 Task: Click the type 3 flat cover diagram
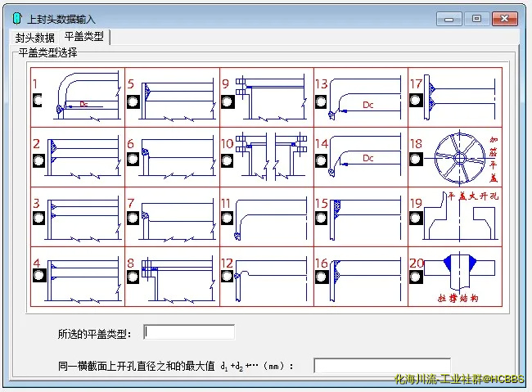pyautogui.click(x=83, y=218)
